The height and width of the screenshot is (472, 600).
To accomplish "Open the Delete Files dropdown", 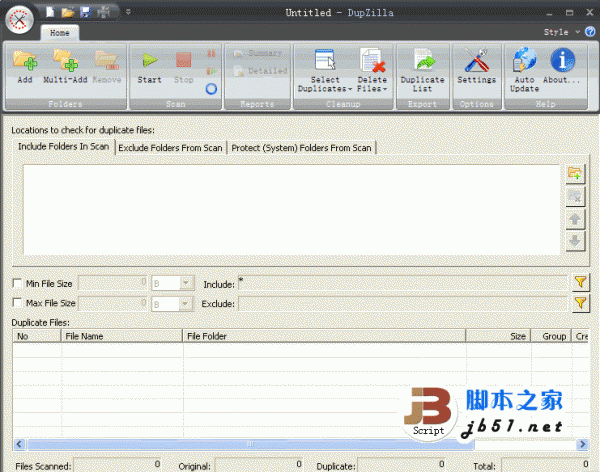I will (x=372, y=70).
